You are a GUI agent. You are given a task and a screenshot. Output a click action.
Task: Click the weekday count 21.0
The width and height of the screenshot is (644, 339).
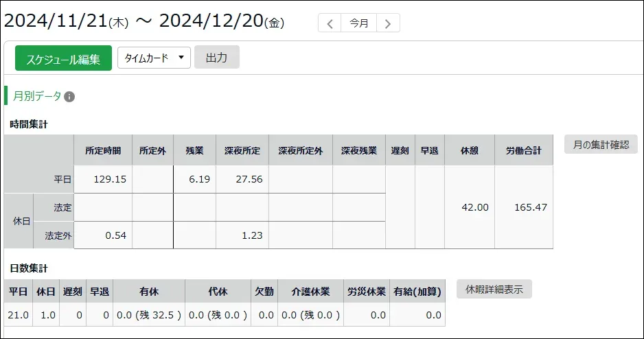click(x=18, y=315)
